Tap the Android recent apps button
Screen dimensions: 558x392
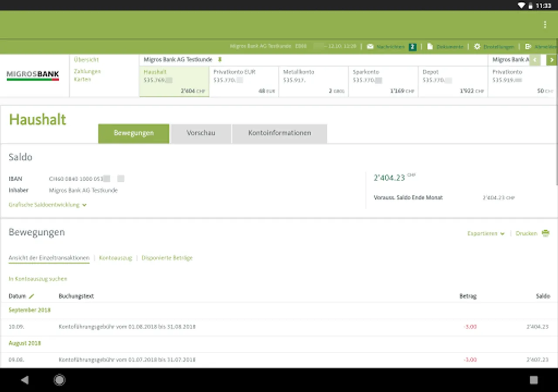click(534, 380)
